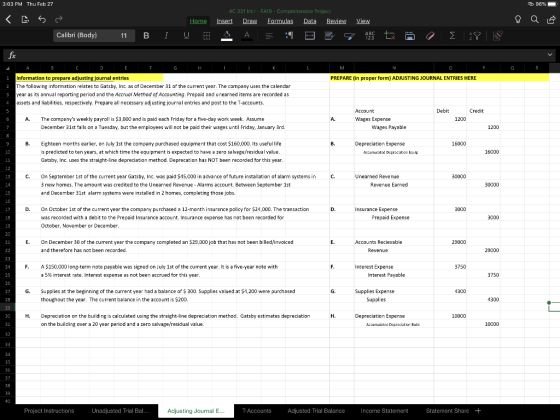This screenshot has height=420, width=560.
Task: Open the search magnifier icon
Action: [534, 19]
